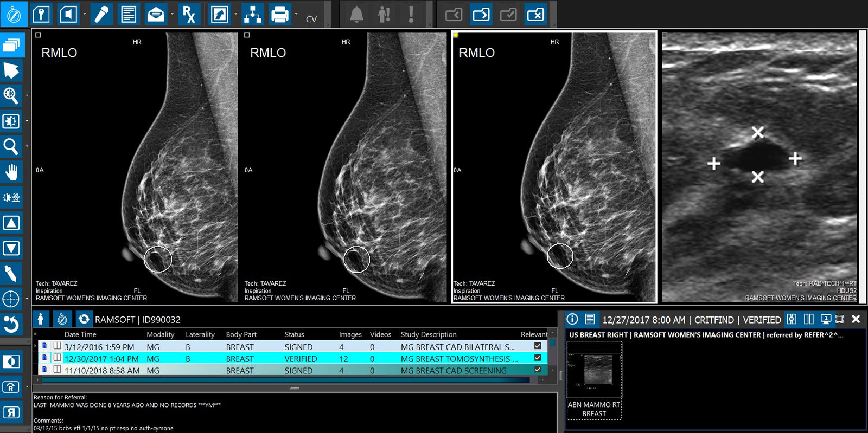Click the envelope message icon
The image size is (868, 433).
156,14
